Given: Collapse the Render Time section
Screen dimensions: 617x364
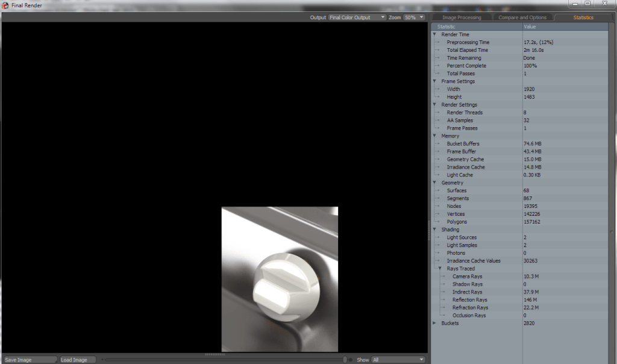Looking at the screenshot, I should point(434,34).
